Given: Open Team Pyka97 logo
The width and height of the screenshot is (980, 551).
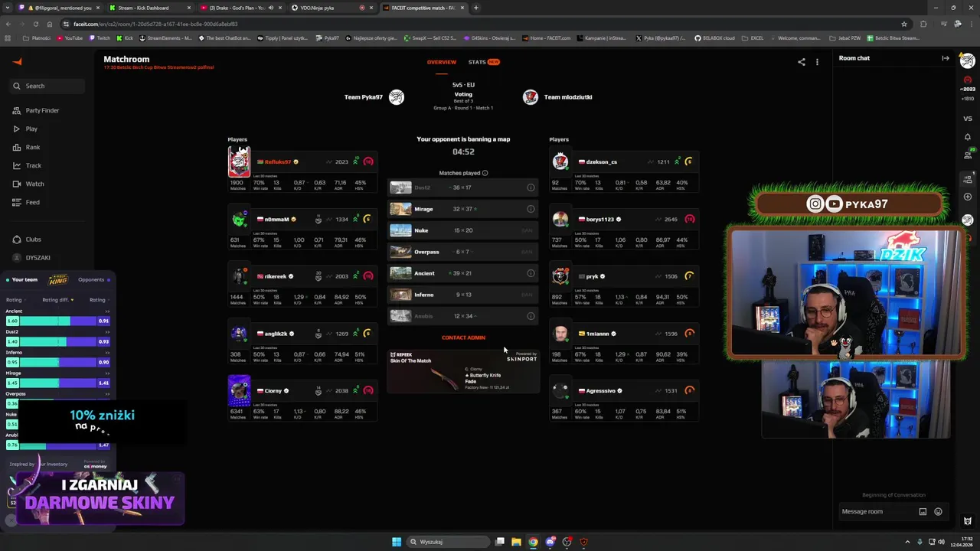Looking at the screenshot, I should (396, 97).
